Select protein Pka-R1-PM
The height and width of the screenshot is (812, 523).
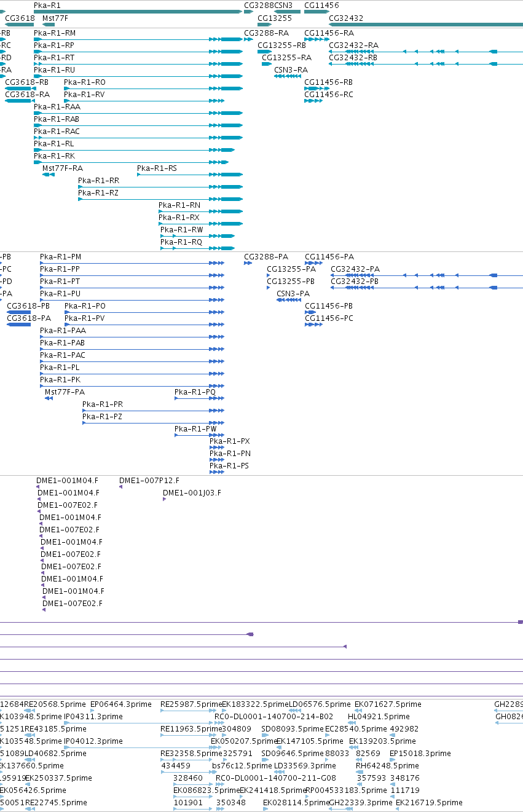(x=60, y=257)
